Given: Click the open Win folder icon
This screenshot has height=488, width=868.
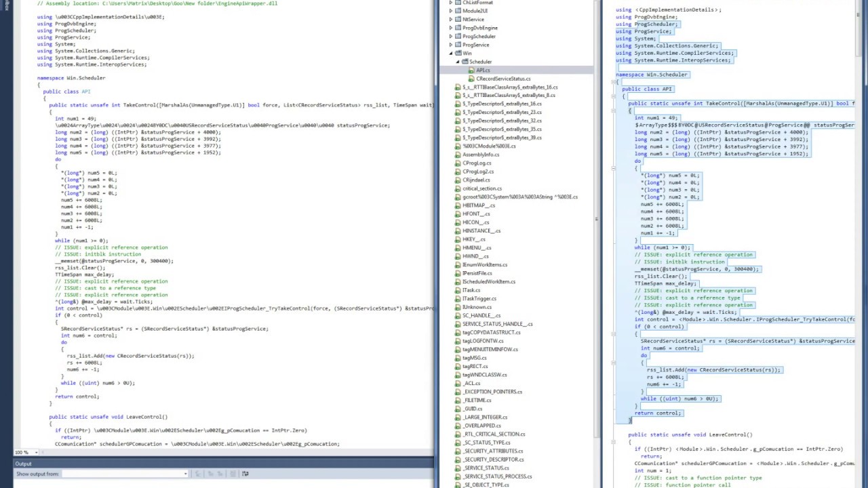Looking at the screenshot, I should 458,54.
